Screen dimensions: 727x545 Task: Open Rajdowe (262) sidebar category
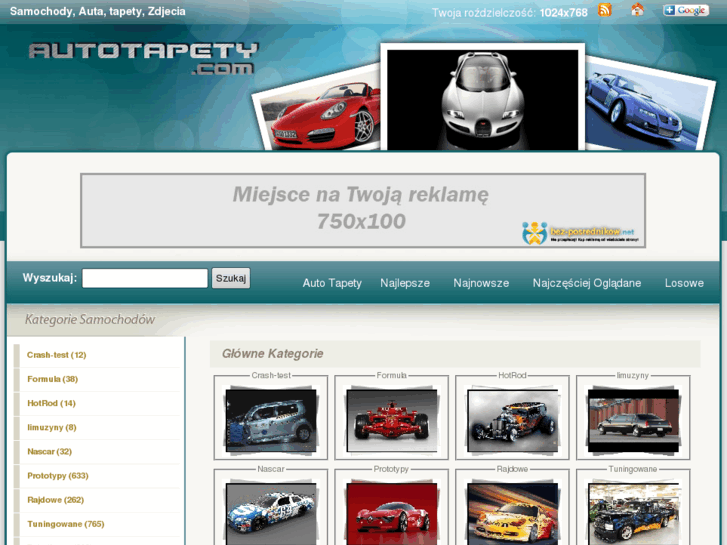tap(55, 500)
